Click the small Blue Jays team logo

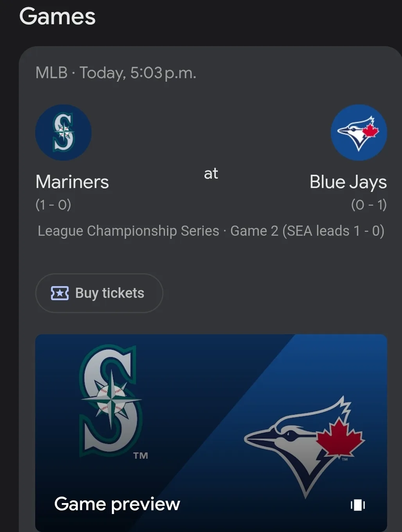click(359, 133)
